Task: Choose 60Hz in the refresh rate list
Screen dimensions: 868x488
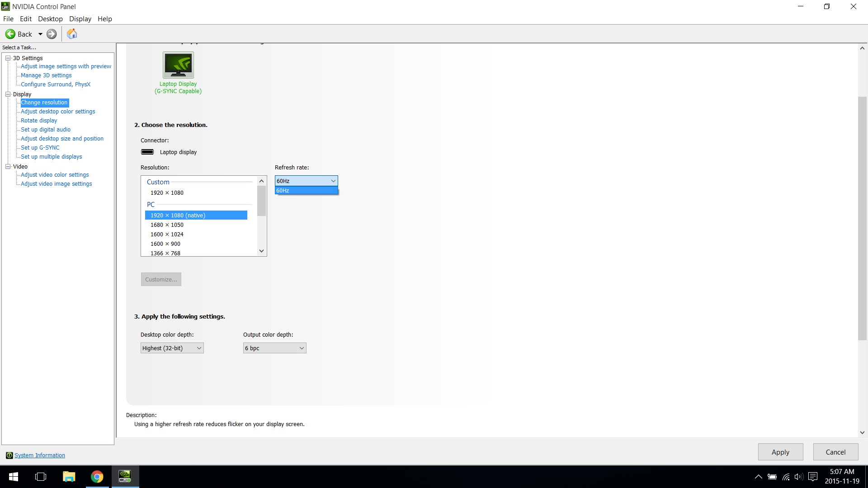Action: point(306,190)
